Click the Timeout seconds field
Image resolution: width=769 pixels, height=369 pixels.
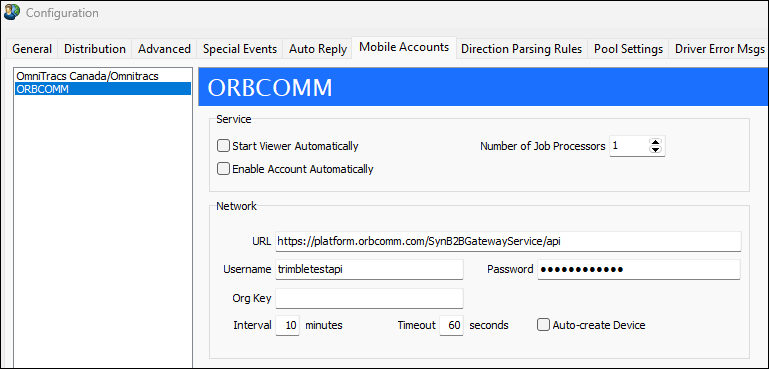tap(451, 325)
